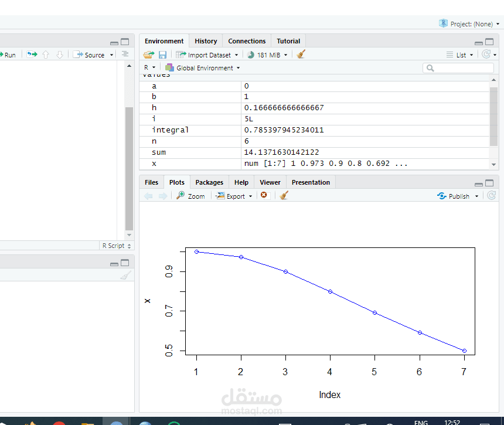The width and height of the screenshot is (504, 425).
Task: Open the Project: (None) menu
Action: (469, 24)
